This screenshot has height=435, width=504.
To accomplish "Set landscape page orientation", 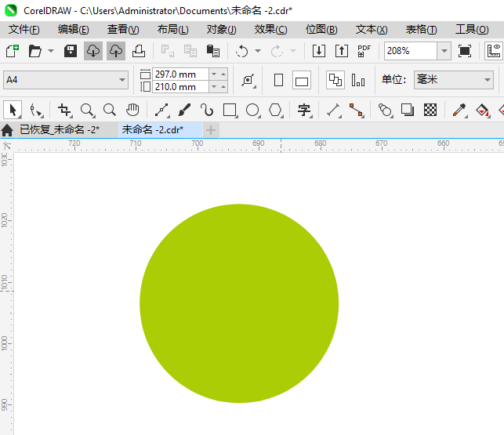I will click(x=302, y=80).
